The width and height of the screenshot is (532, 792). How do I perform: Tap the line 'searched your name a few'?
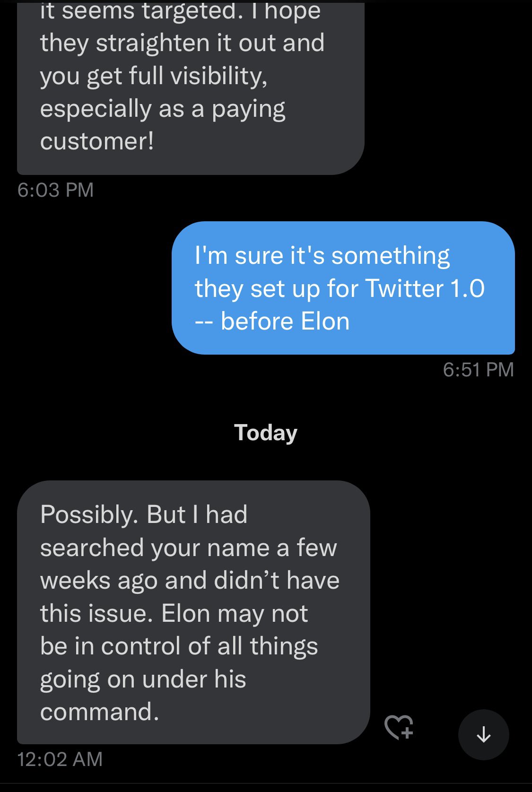[x=188, y=548]
